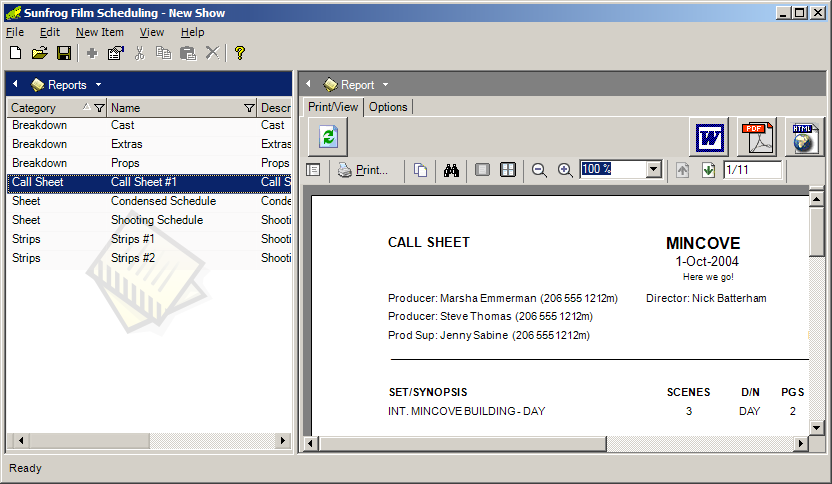Expand the Report panel dropdown arrow
Image resolution: width=832 pixels, height=484 pixels.
tap(386, 85)
